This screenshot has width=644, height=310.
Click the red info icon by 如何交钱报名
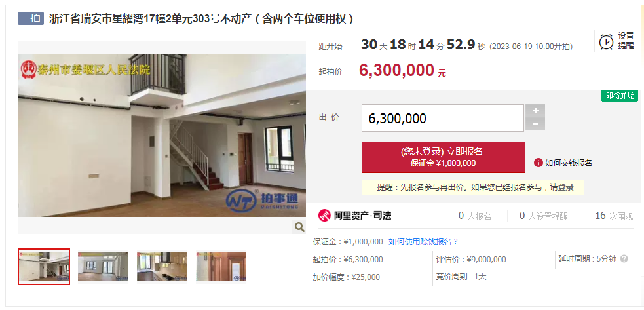tap(538, 163)
